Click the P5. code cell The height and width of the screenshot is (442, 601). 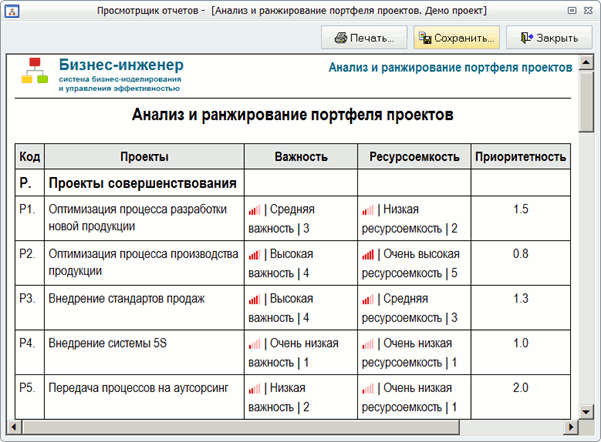click(30, 397)
